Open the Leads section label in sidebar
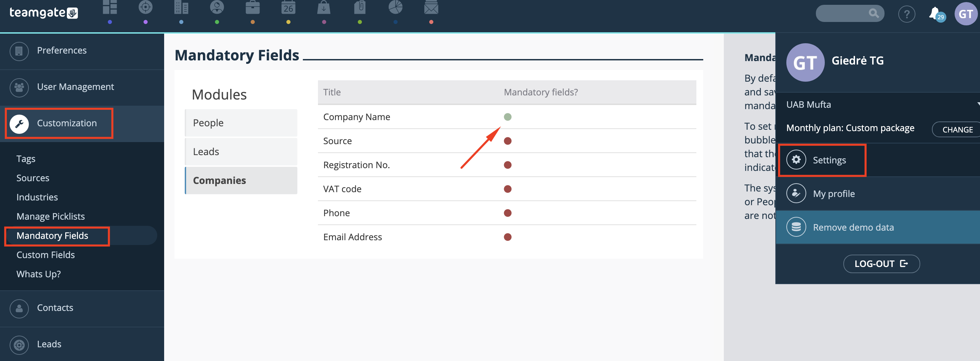 point(49,344)
